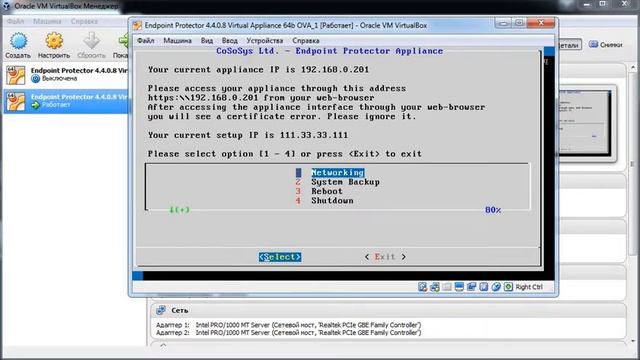Click the Настроить gear icon in Manager
Image resolution: width=640 pixels, height=360 pixels.
click(54, 41)
